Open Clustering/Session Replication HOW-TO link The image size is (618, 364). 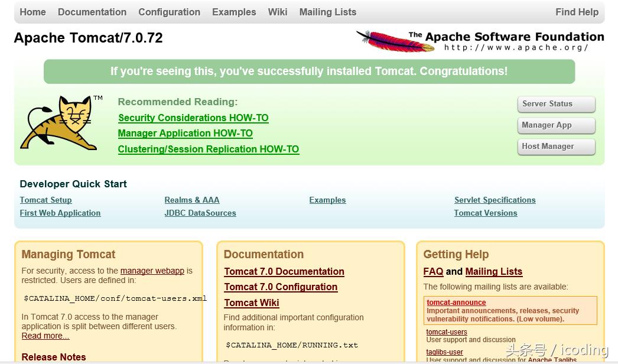[209, 149]
